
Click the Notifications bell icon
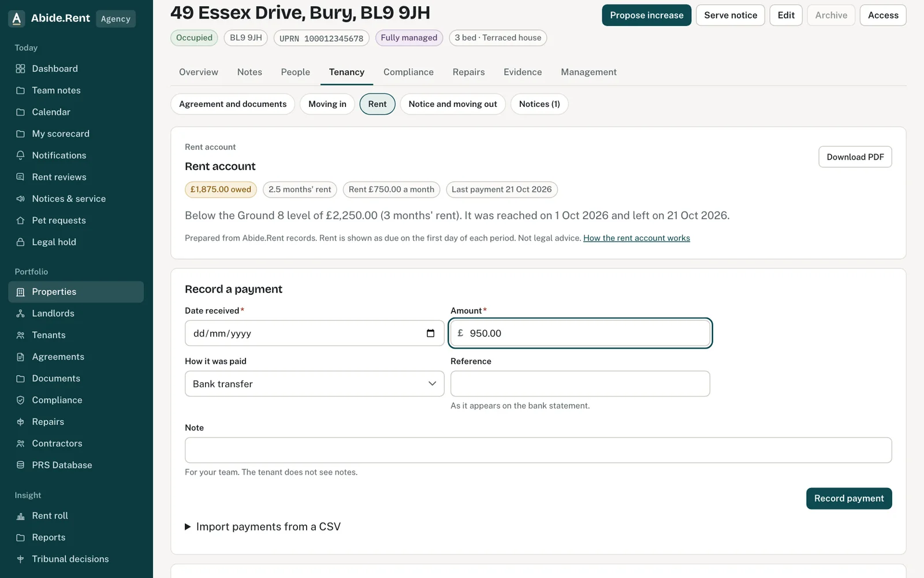(20, 155)
